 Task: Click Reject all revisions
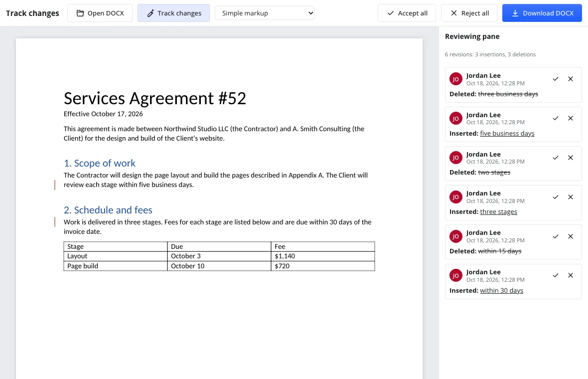tap(469, 13)
